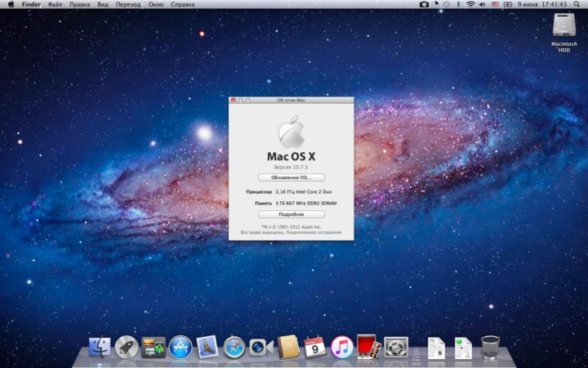Open Mission Control in the Dock
The width and height of the screenshot is (588, 368).
(154, 347)
